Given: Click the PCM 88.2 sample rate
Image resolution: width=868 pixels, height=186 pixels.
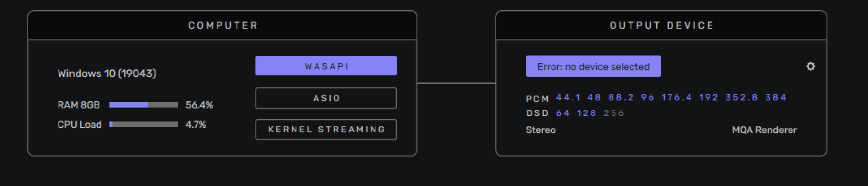Looking at the screenshot, I should [x=621, y=97].
